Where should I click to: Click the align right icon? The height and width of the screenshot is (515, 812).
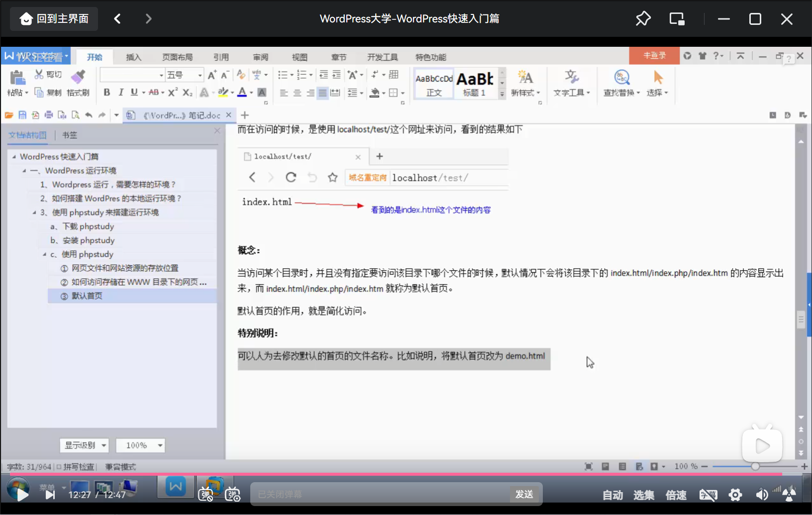pos(310,93)
